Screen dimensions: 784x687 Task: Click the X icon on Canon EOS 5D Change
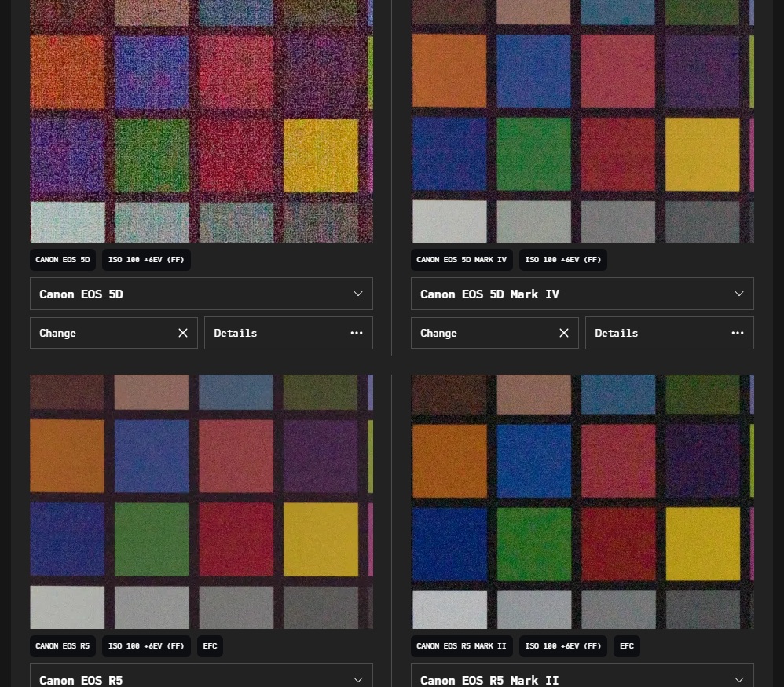(183, 333)
